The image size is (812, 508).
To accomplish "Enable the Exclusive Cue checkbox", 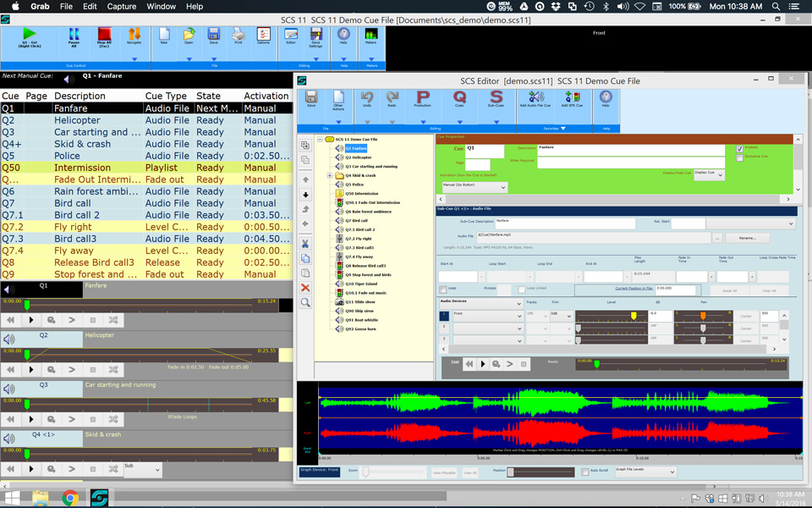I will [740, 157].
